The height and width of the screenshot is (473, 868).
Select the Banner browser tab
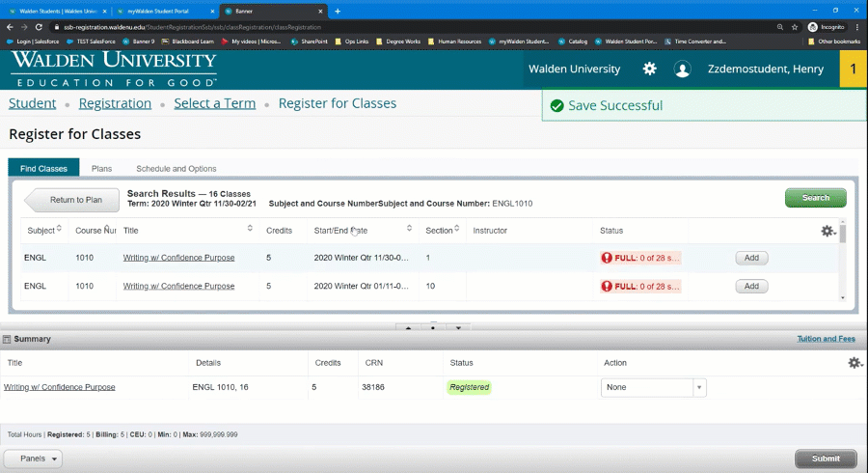(x=273, y=11)
